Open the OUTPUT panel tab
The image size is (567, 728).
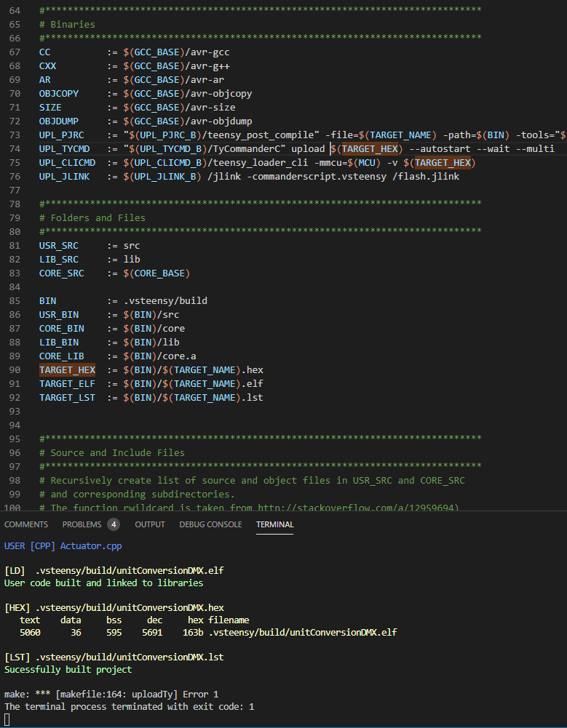pyautogui.click(x=149, y=524)
